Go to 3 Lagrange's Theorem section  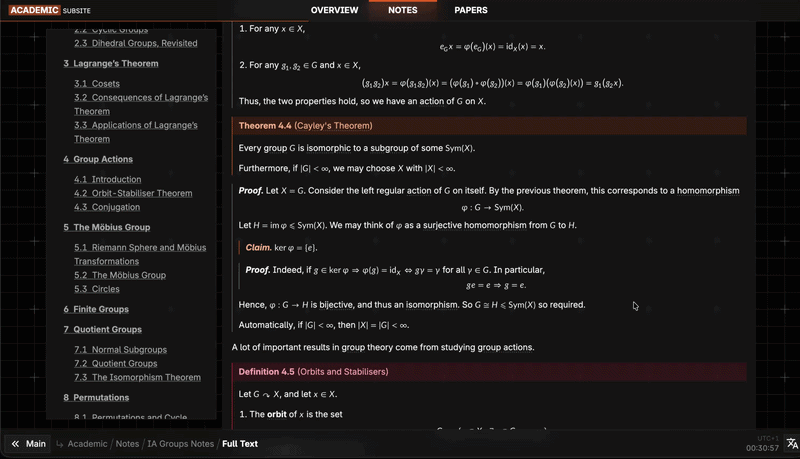[x=111, y=63]
